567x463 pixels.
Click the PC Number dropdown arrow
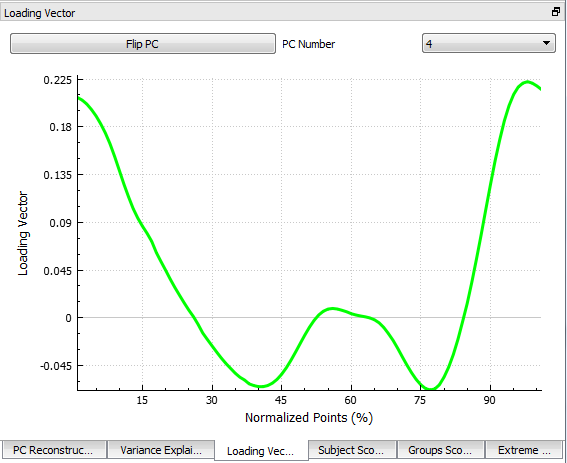(x=546, y=43)
